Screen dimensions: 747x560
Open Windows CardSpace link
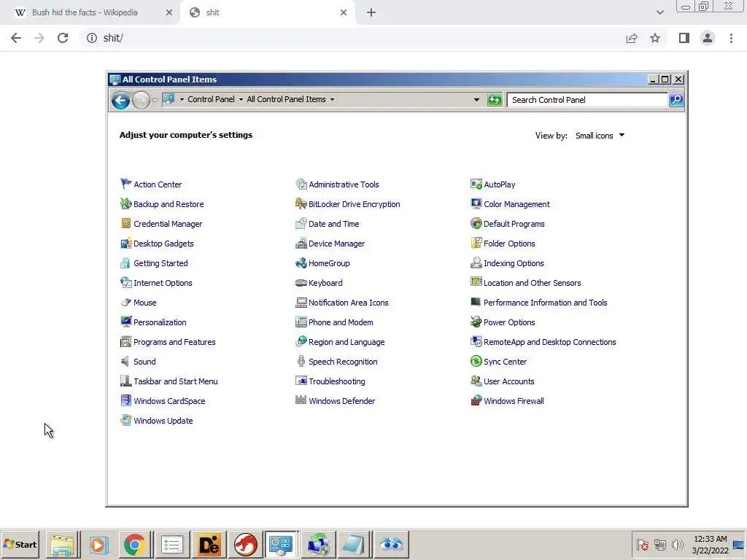169,401
